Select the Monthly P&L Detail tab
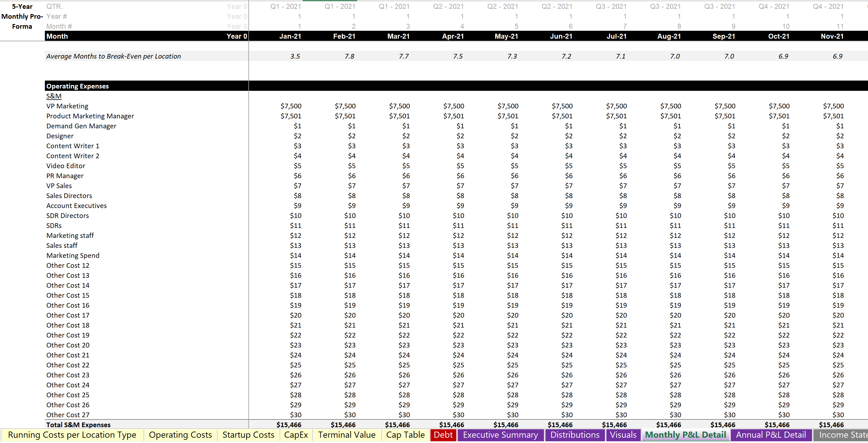The image size is (868, 443). [685, 435]
